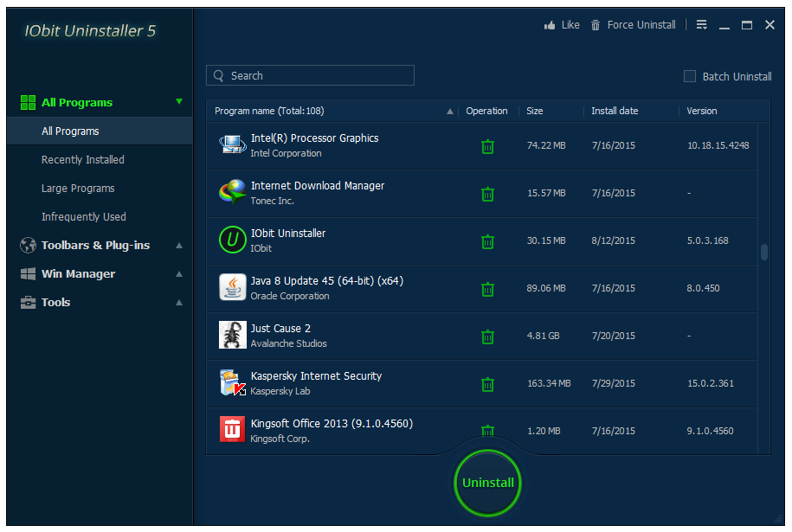This screenshot has height=532, width=792.
Task: Enable the Batch Uninstall checkbox
Action: 690,76
